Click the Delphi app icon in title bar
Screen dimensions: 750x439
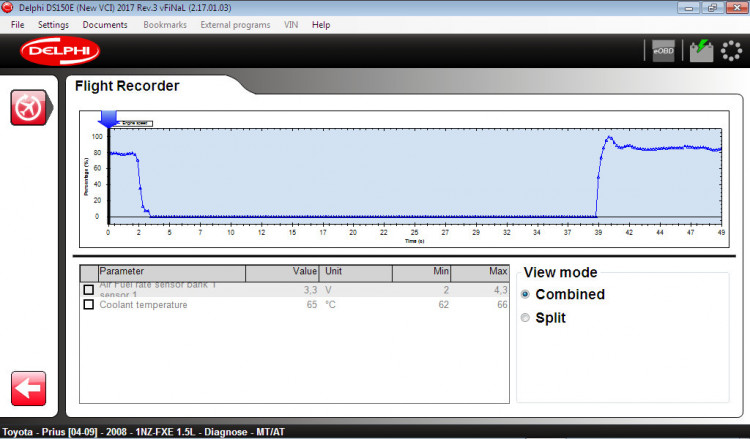pyautogui.click(x=8, y=8)
